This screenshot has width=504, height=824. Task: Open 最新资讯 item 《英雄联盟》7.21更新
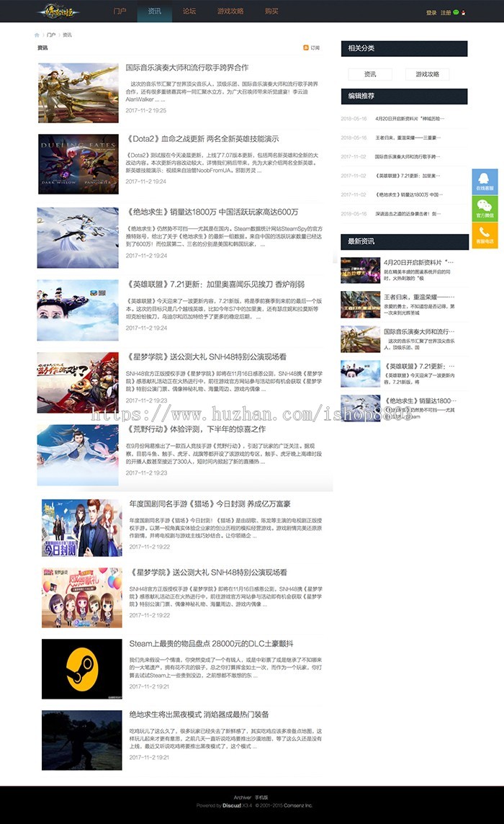419,367
